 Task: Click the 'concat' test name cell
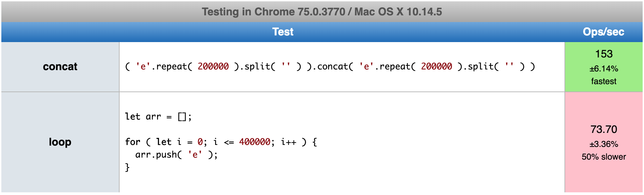pyautogui.click(x=60, y=67)
